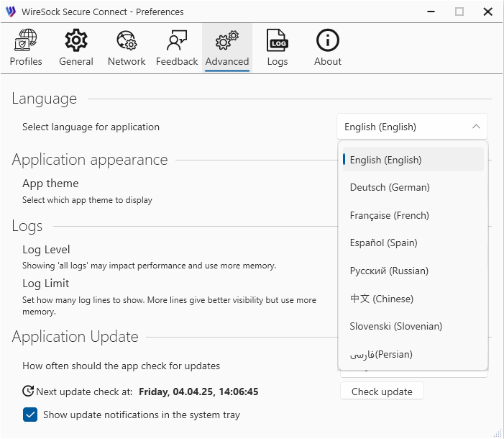The width and height of the screenshot is (504, 439).
Task: Collapse the language combo box chevron
Action: click(477, 127)
